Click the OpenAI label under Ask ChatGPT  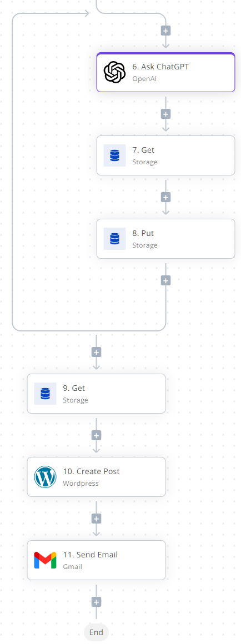click(144, 78)
